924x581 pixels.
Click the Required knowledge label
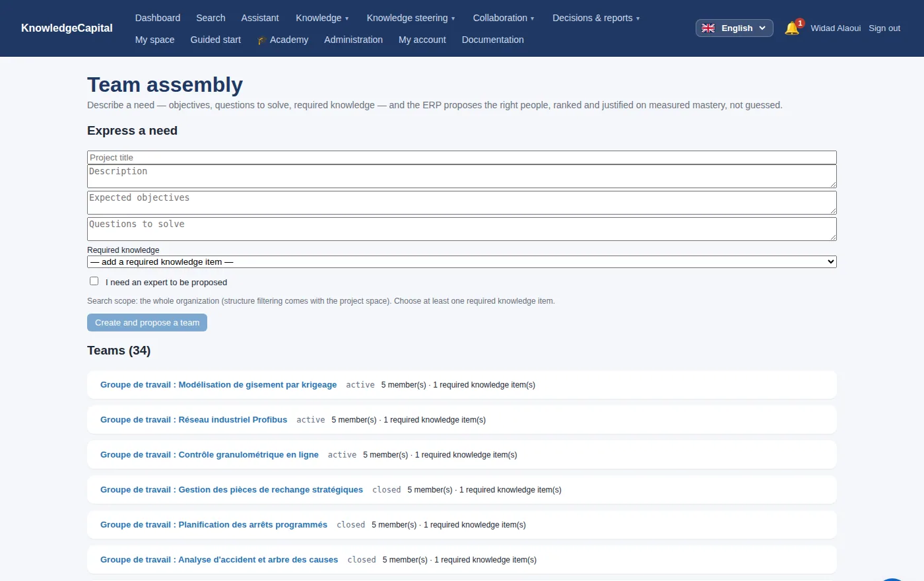pos(123,250)
